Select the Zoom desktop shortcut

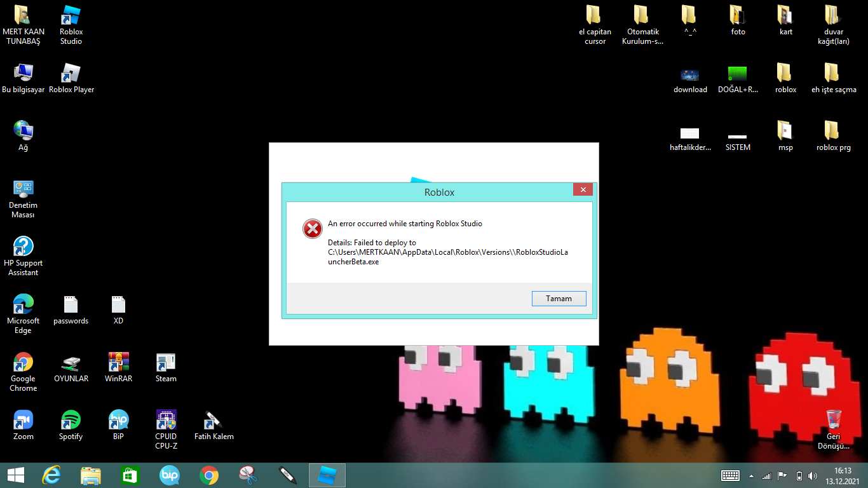click(x=24, y=426)
